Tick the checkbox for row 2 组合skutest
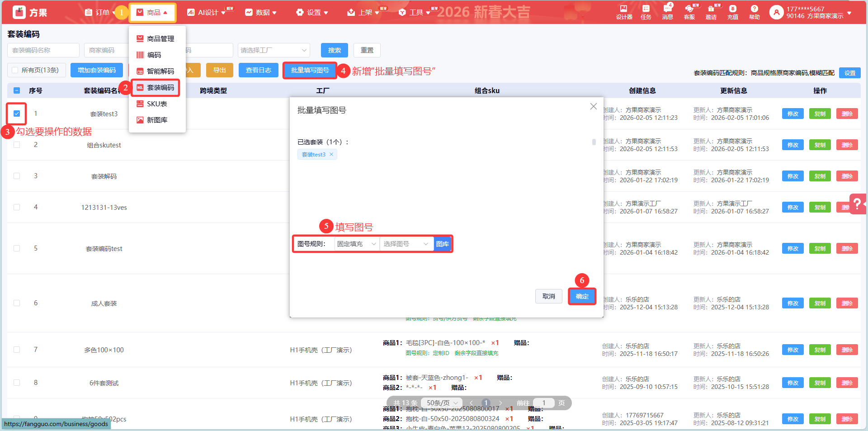This screenshot has width=868, height=431. 17,145
